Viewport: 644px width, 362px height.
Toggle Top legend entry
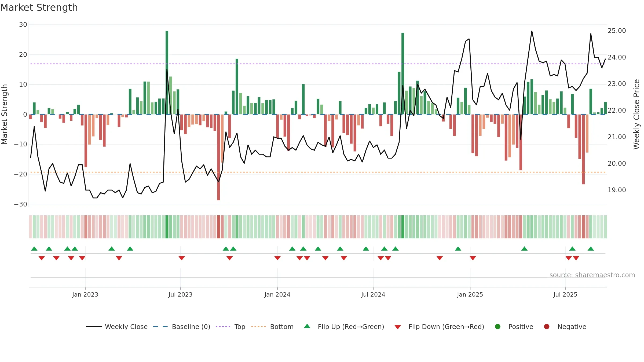230,327
